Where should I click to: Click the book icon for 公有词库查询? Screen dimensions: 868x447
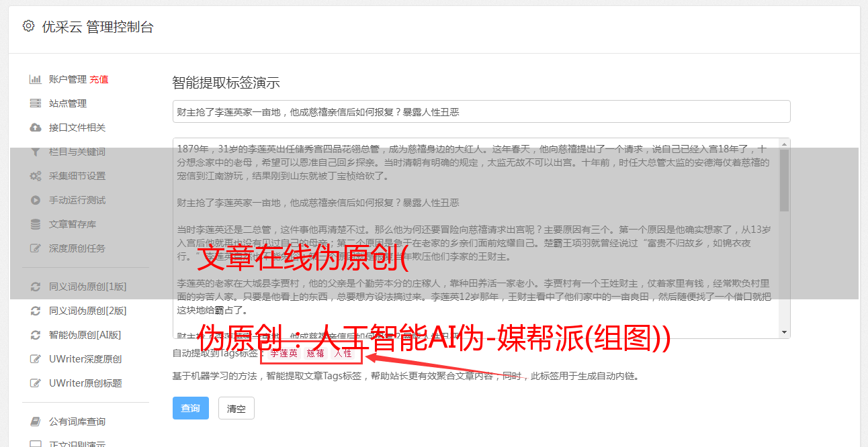tap(36, 421)
